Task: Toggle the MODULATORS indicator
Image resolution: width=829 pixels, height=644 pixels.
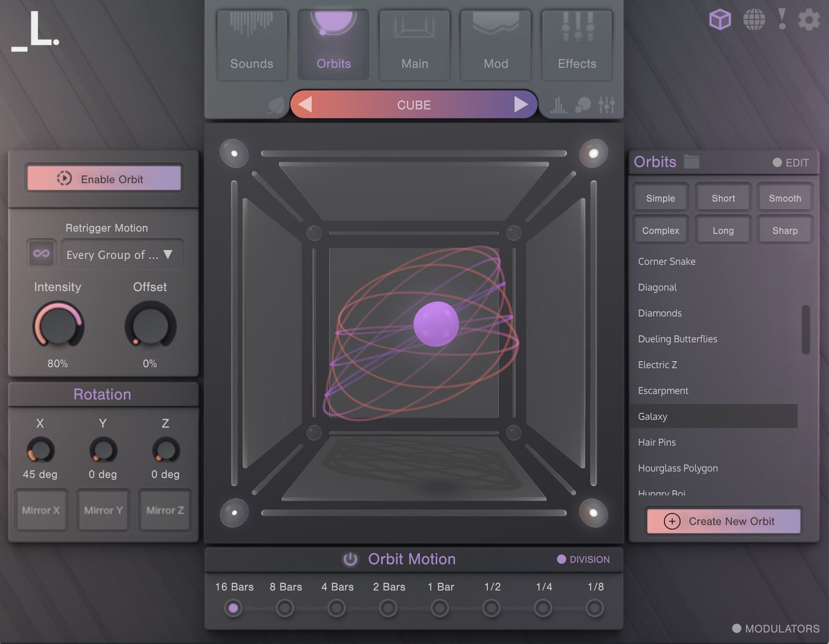Action: [x=775, y=629]
